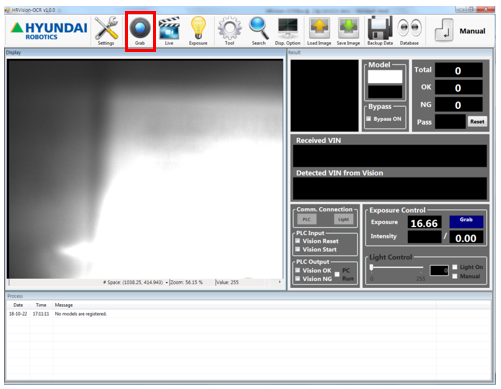Click the PLC connection button

[x=307, y=219]
